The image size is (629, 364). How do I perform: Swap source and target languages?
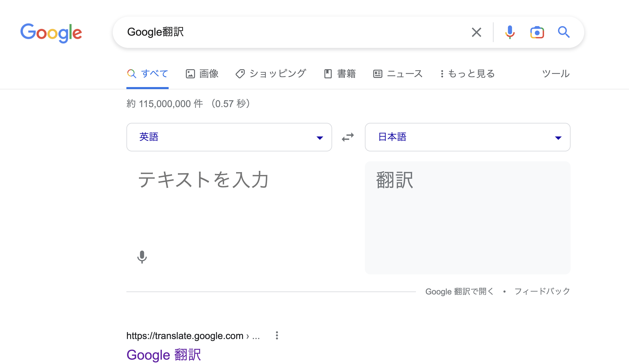pos(348,137)
